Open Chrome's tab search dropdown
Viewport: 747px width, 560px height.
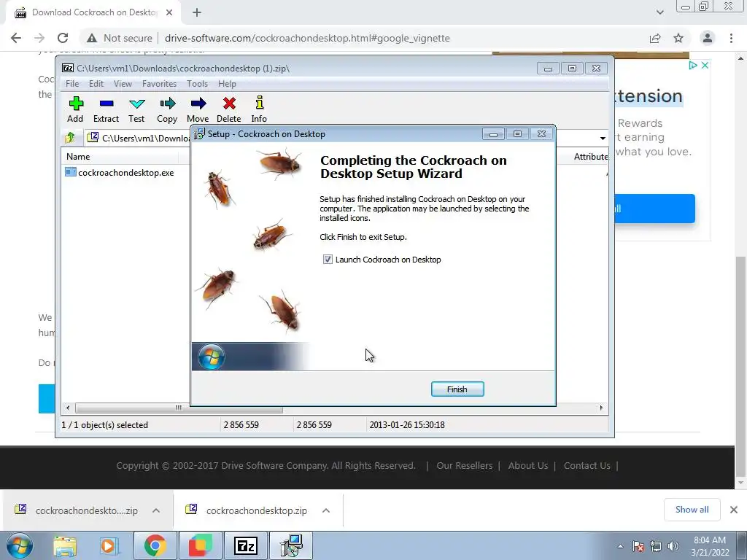coord(659,12)
